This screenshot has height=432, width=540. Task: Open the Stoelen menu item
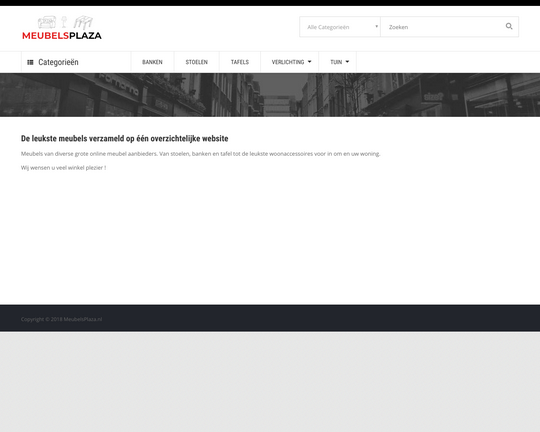click(197, 62)
